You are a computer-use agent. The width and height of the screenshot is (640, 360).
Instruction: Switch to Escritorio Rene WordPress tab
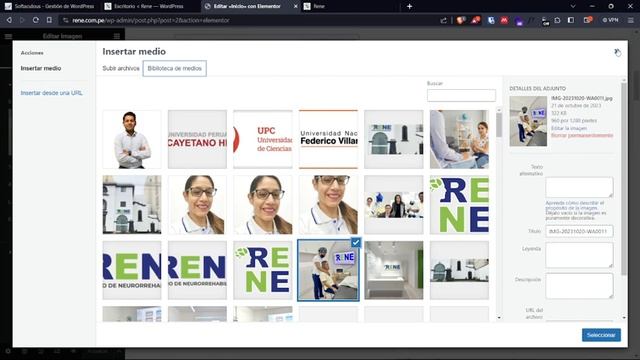point(149,6)
